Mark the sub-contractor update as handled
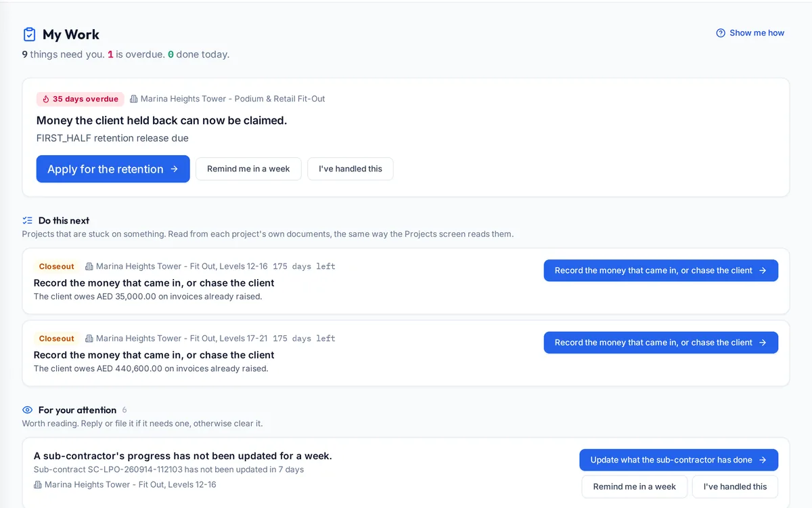Screen dimensions: 812x508 [x=735, y=487]
